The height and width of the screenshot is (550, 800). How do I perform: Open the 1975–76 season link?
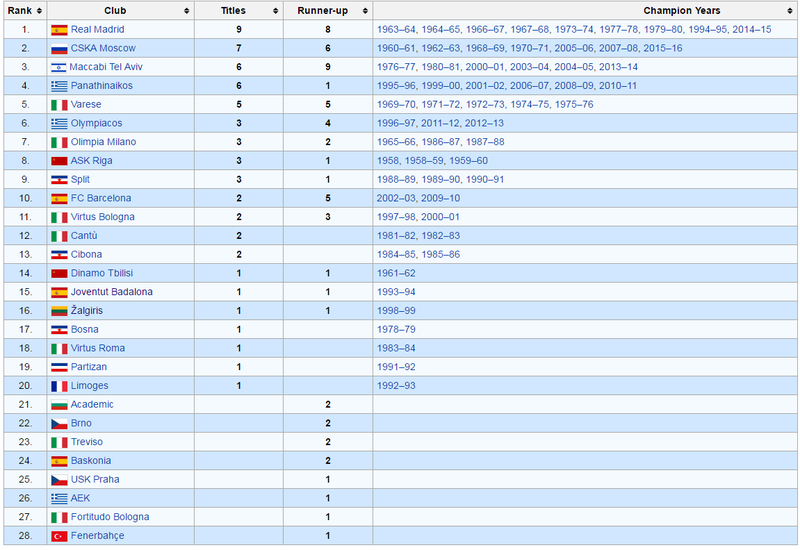574,105
